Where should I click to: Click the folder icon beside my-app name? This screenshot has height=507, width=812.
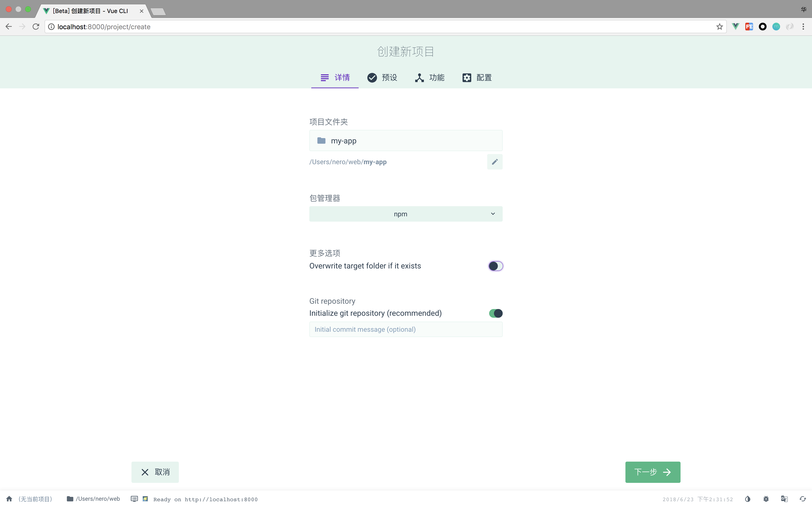321,141
